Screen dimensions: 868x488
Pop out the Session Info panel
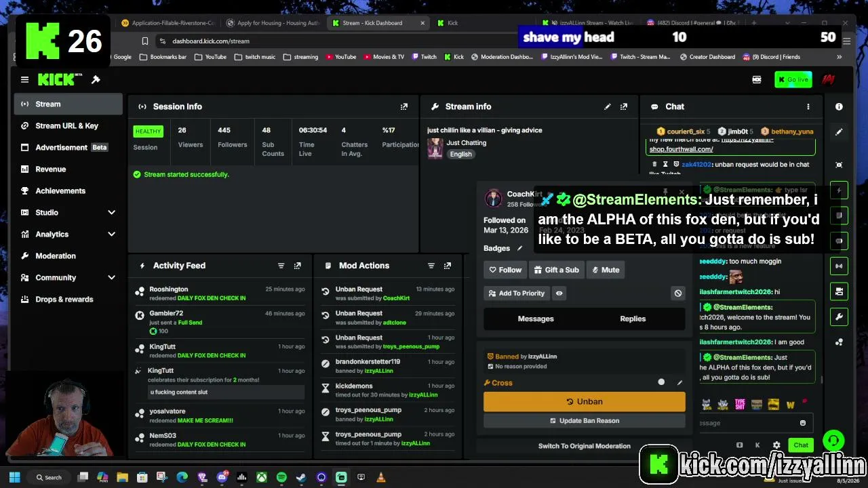[404, 106]
